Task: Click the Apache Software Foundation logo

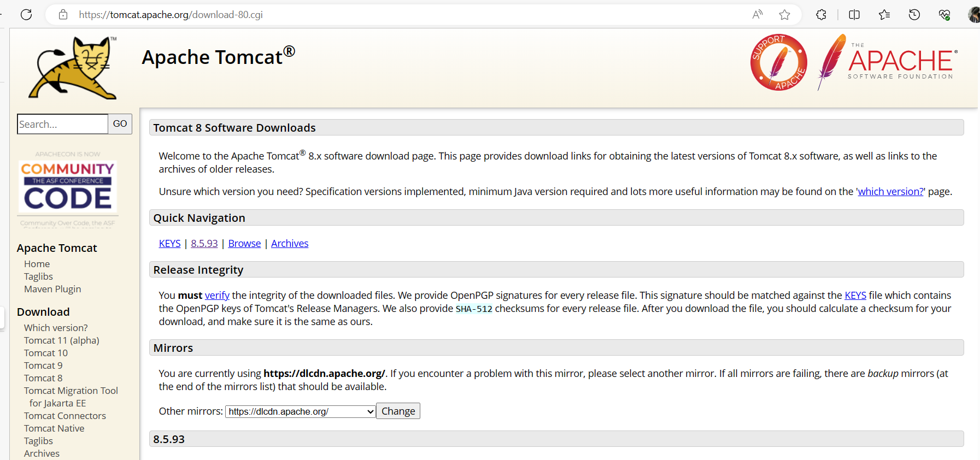Action: tap(887, 62)
